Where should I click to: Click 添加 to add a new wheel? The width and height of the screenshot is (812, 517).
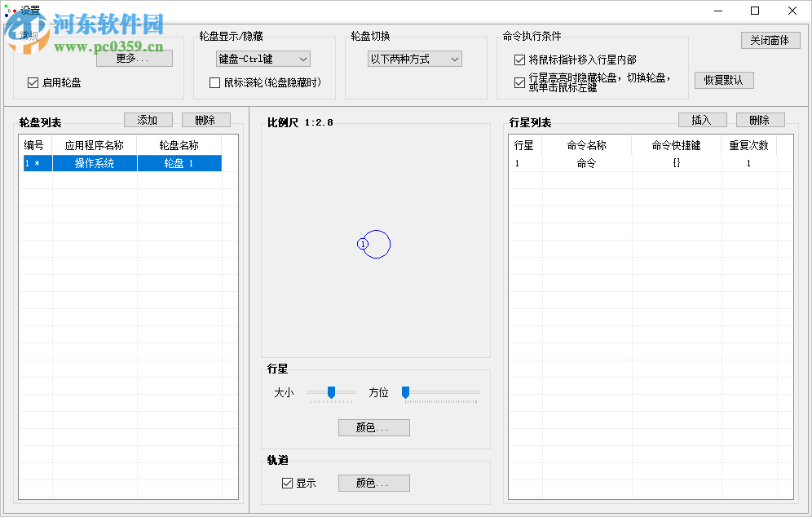[148, 119]
